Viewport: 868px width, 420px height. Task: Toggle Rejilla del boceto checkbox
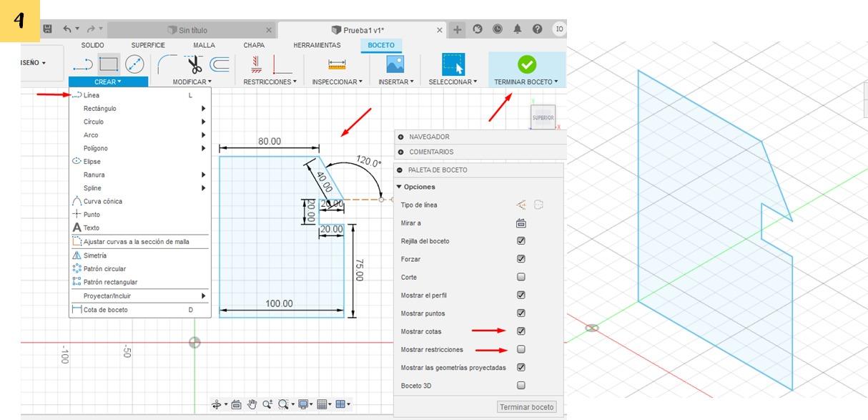(x=521, y=241)
